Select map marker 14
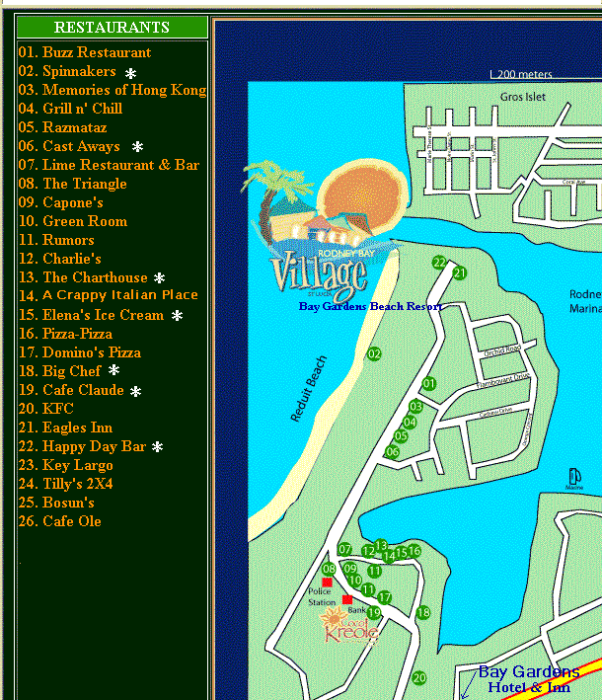 click(389, 556)
